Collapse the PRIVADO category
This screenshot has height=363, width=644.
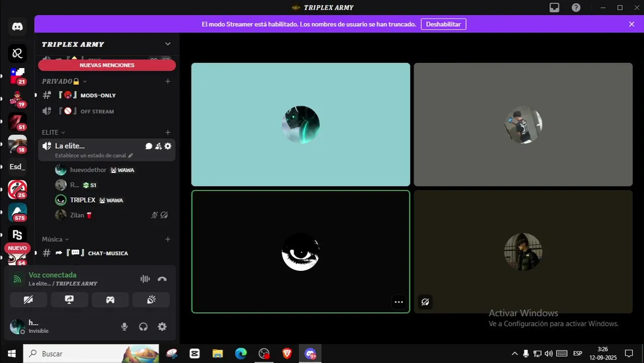coord(64,81)
